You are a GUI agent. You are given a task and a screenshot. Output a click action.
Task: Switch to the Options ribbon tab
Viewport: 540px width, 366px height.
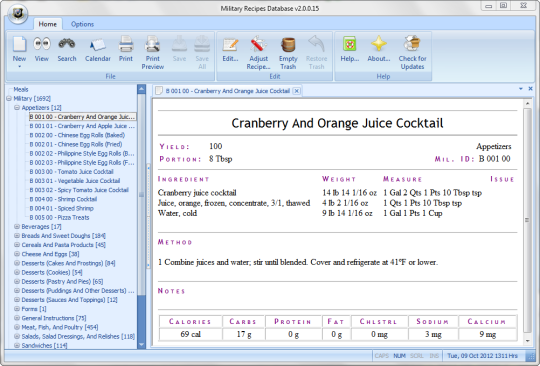82,24
